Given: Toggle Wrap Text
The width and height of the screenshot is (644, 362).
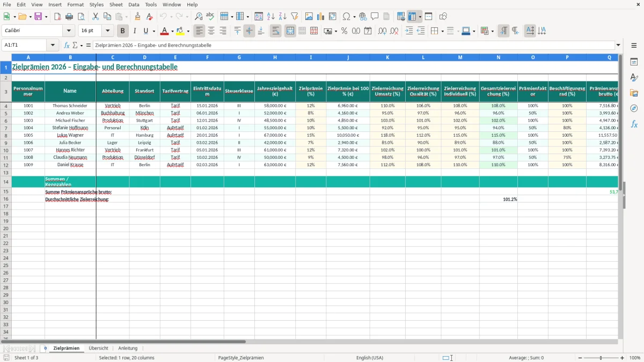Looking at the screenshot, I should point(276,31).
